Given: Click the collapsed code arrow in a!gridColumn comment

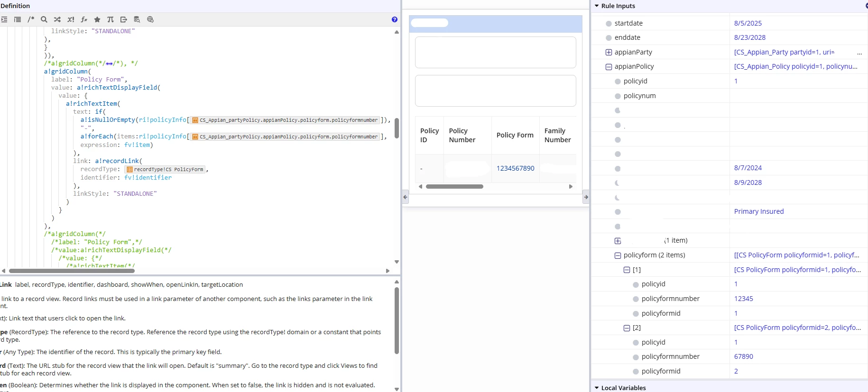Looking at the screenshot, I should tap(109, 64).
